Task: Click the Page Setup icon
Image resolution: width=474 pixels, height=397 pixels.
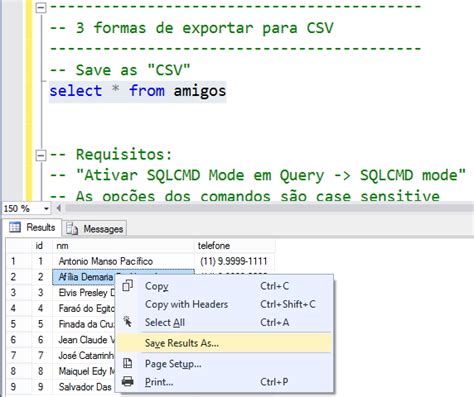Action: click(x=127, y=363)
